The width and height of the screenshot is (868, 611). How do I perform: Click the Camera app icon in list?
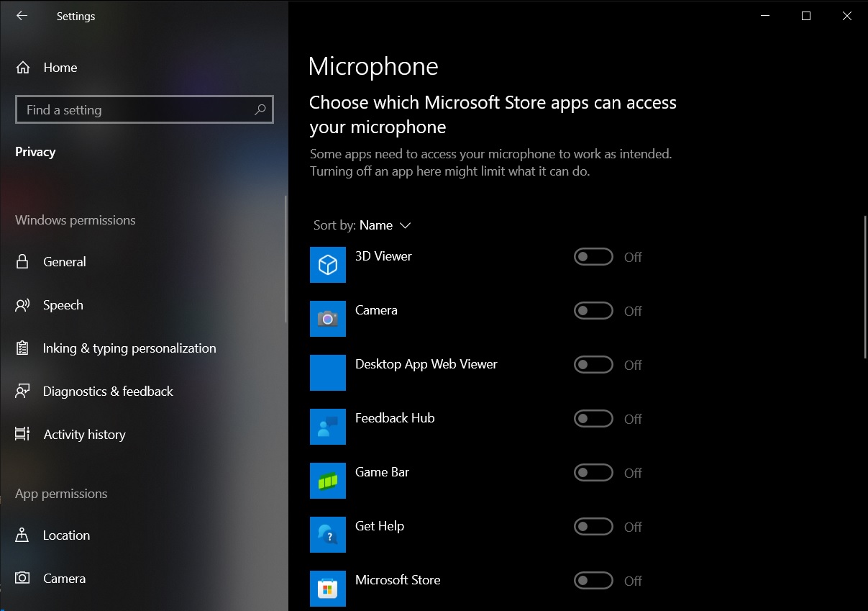click(327, 319)
